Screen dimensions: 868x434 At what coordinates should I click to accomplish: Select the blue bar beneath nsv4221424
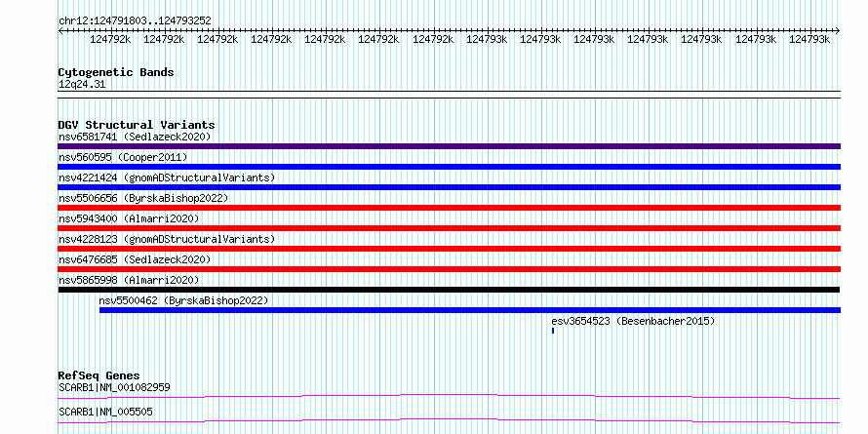pyautogui.click(x=449, y=187)
